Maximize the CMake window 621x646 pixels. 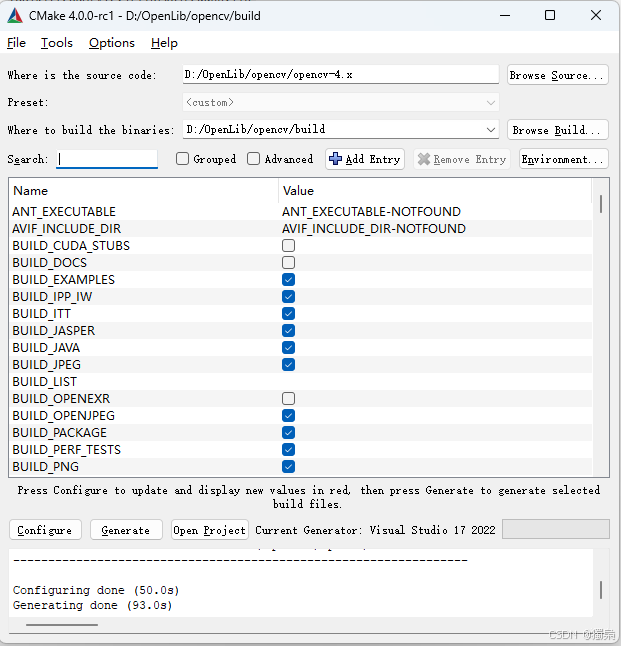click(550, 16)
